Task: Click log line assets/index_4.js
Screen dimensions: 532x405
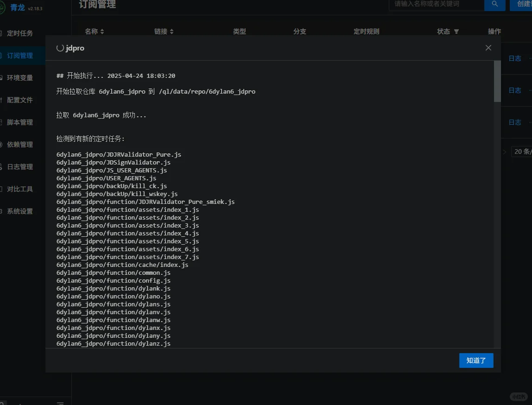Action: [x=127, y=234]
